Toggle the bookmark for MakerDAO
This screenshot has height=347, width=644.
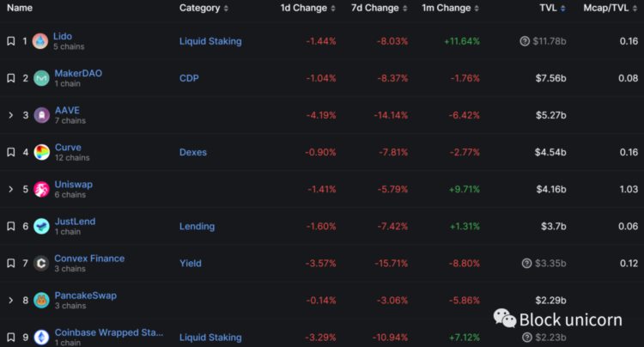click(x=10, y=78)
